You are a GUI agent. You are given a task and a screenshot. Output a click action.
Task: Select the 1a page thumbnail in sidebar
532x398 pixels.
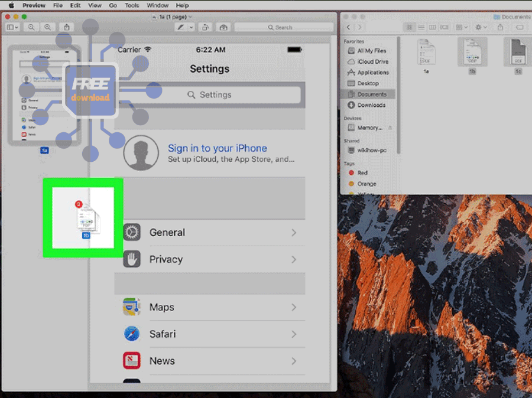pyautogui.click(x=44, y=95)
